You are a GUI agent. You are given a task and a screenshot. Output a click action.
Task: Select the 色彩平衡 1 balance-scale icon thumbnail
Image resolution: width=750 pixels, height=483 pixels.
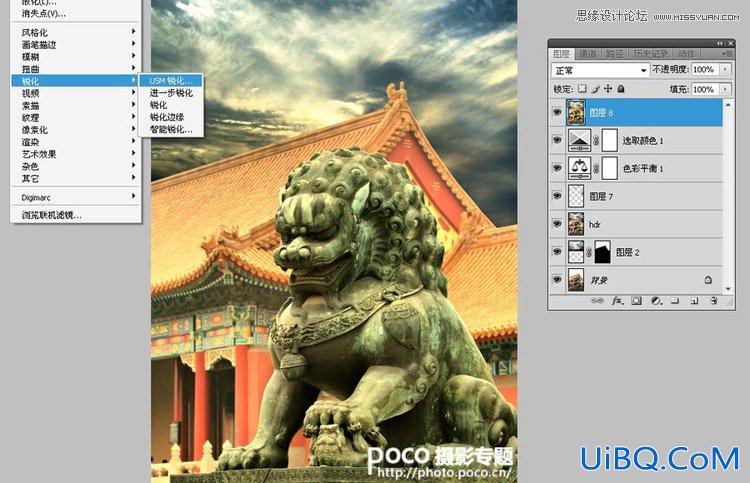(x=579, y=168)
